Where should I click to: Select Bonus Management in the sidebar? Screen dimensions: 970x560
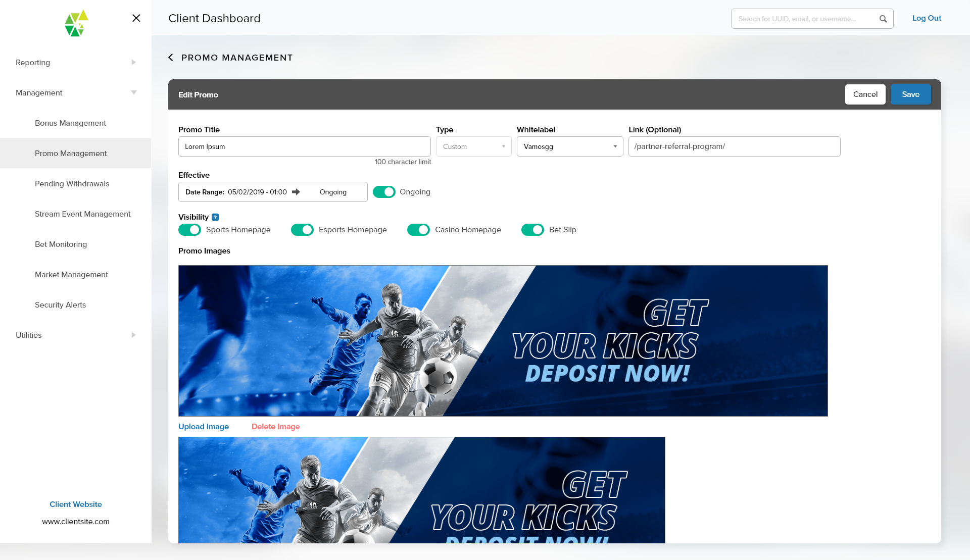coord(70,123)
